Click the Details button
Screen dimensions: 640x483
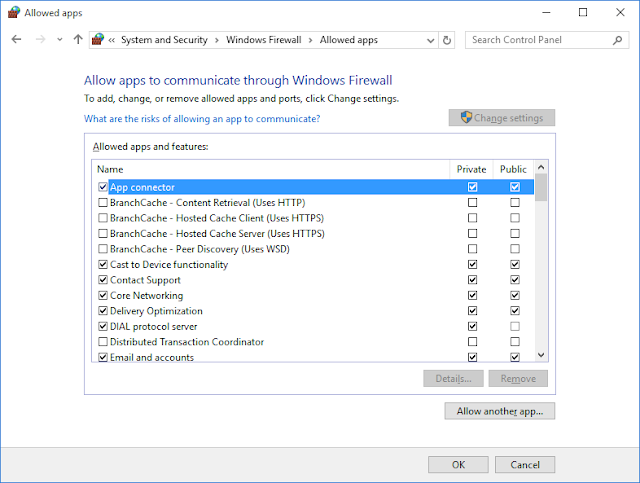click(453, 378)
